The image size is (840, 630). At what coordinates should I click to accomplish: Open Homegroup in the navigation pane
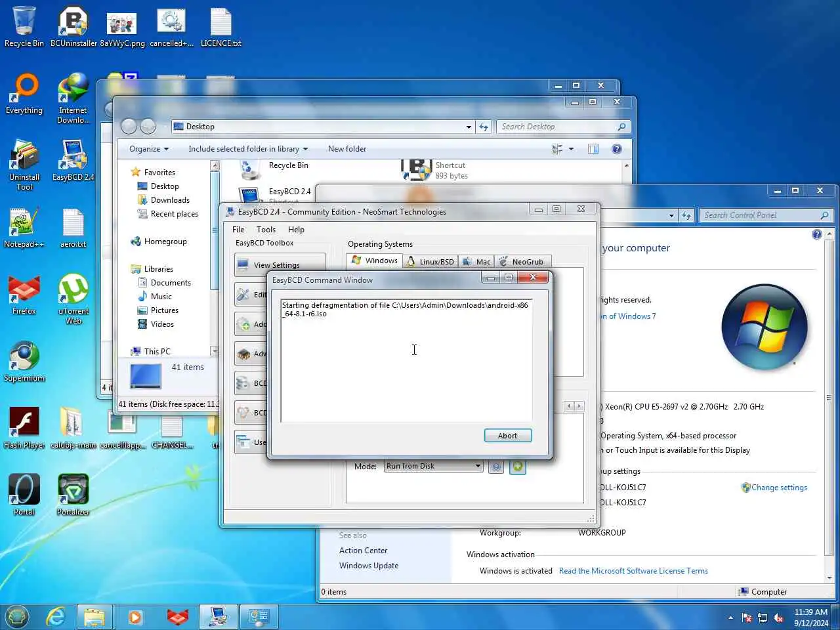coord(165,241)
